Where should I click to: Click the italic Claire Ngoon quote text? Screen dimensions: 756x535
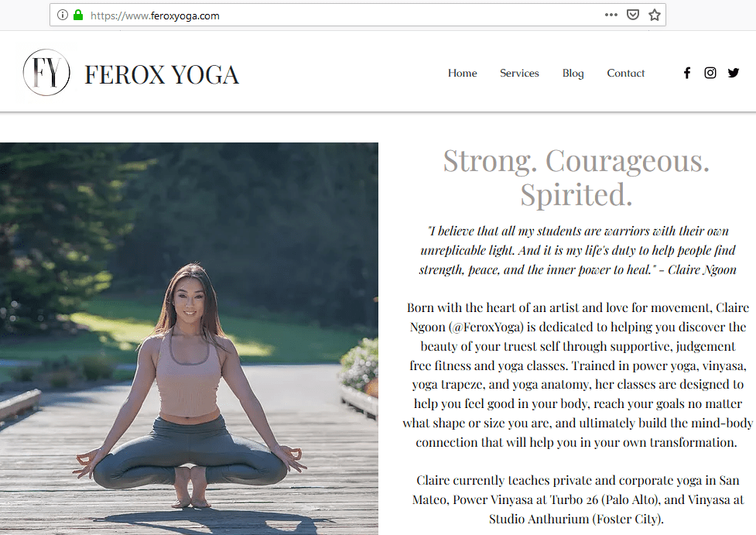577,249
